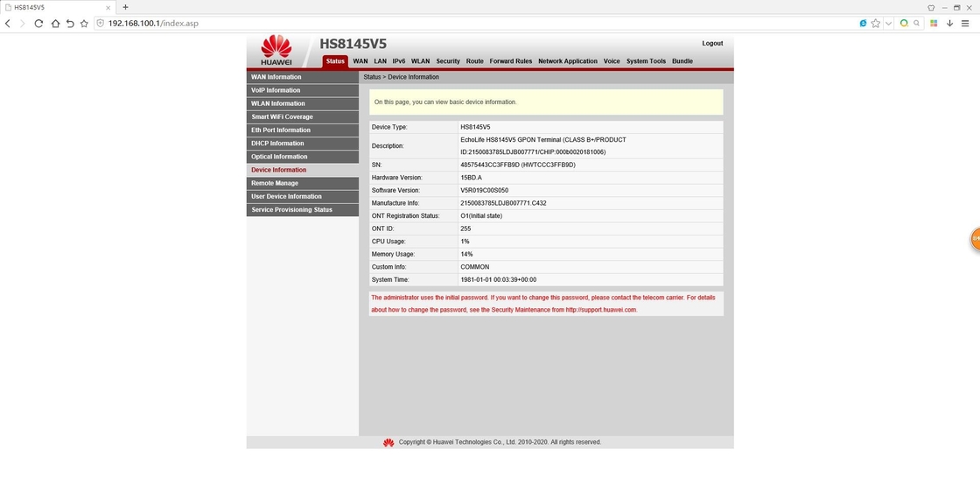Open Smart WiFi Coverage in sidebar
980x485 pixels.
pos(303,117)
